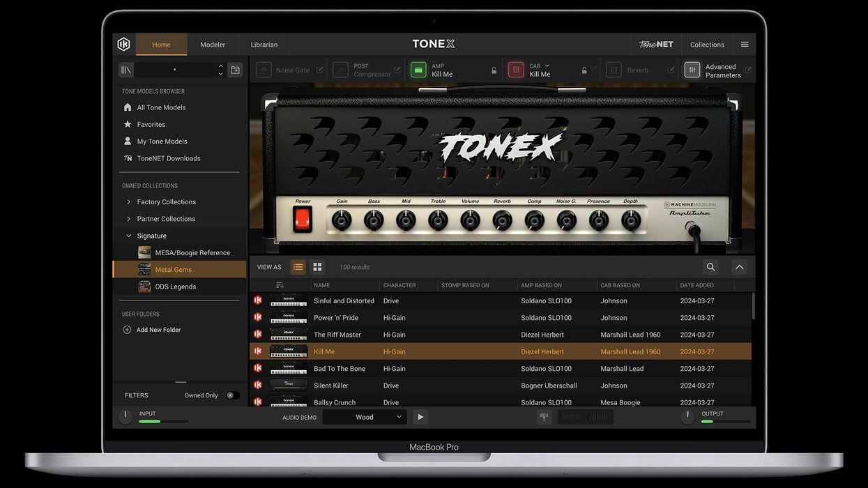This screenshot has width=868, height=488.
Task: Toggle the amp's red Power switch
Action: [301, 218]
